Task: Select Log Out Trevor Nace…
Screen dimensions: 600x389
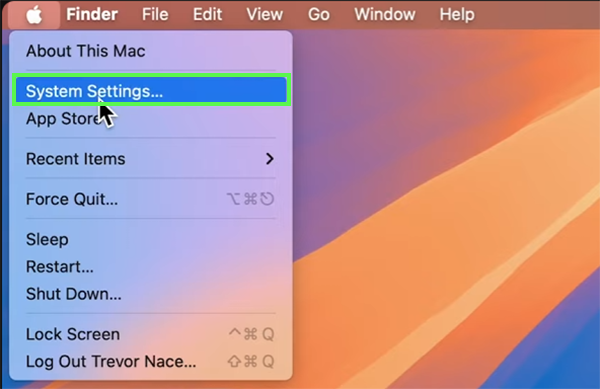Action: coord(151,361)
